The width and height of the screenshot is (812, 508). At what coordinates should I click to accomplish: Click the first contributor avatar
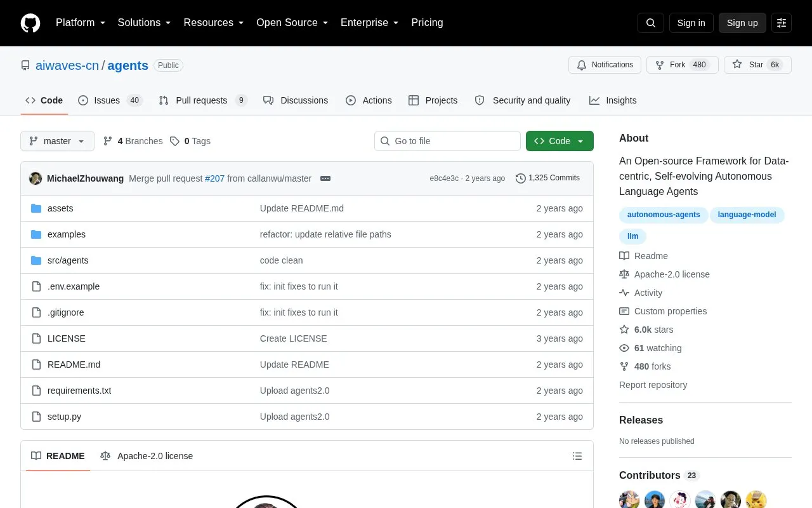(629, 500)
